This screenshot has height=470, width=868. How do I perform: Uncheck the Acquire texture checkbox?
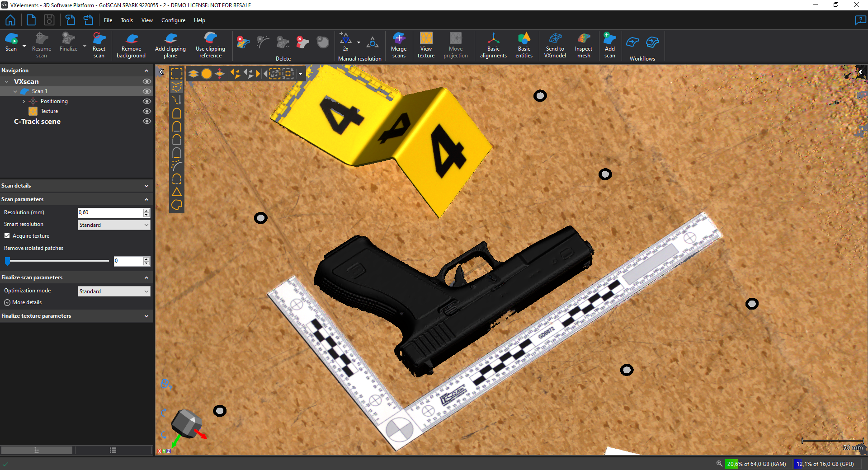7,236
